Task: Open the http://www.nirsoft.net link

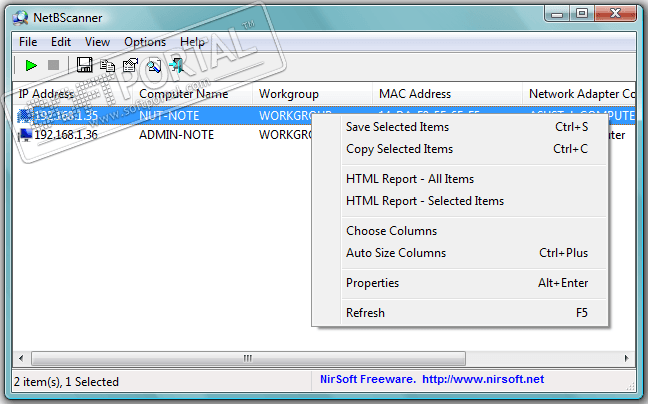Action: (483, 379)
